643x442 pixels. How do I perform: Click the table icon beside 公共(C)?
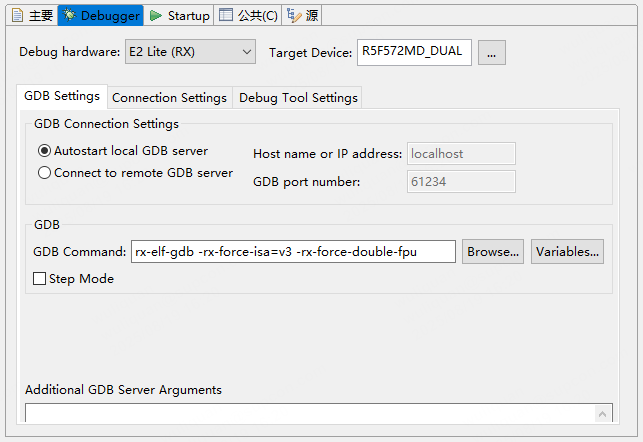pos(226,15)
